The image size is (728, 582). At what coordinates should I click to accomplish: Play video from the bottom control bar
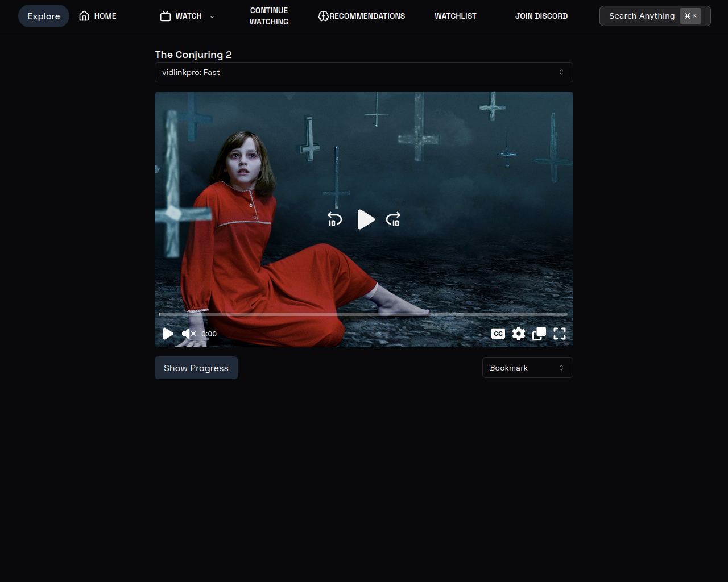[168, 334]
